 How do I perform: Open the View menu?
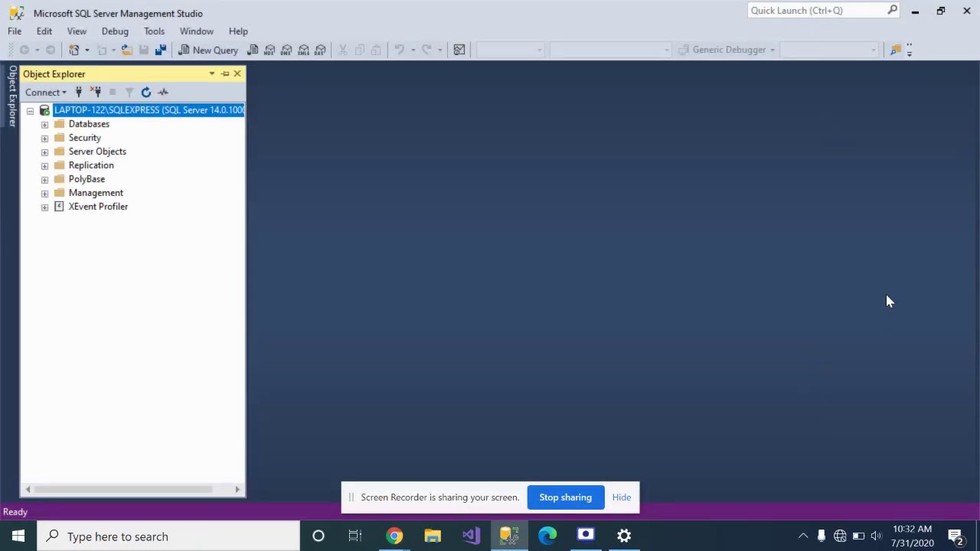tap(77, 31)
